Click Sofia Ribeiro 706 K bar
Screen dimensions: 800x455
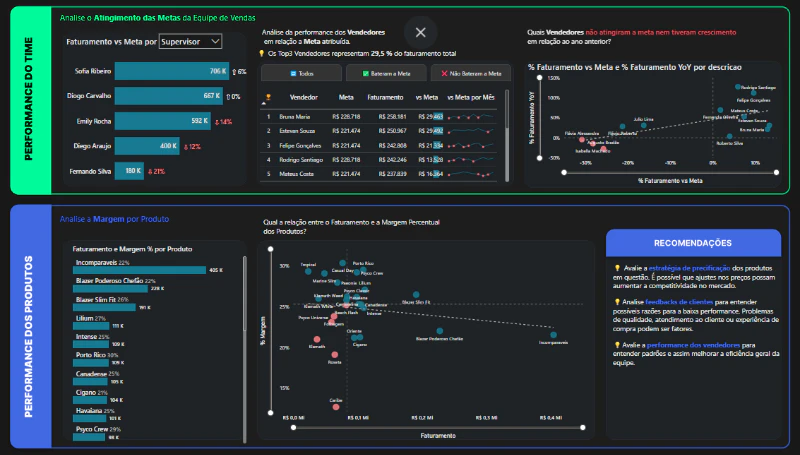coord(172,71)
